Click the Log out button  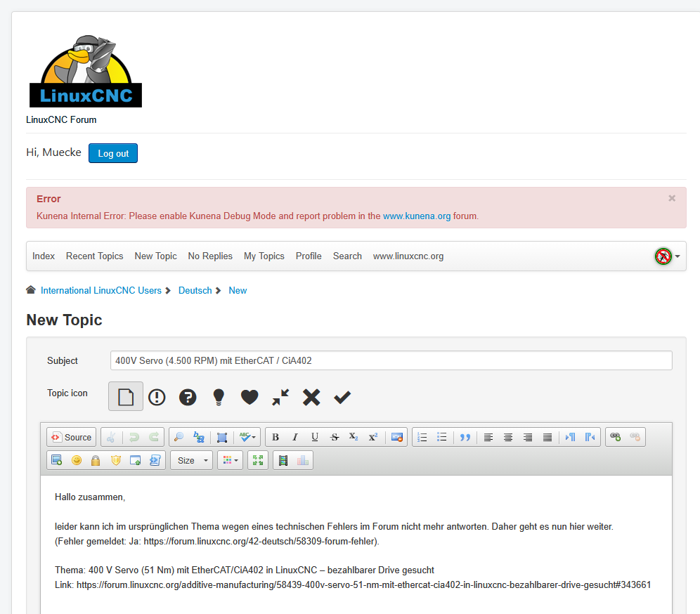(x=113, y=153)
